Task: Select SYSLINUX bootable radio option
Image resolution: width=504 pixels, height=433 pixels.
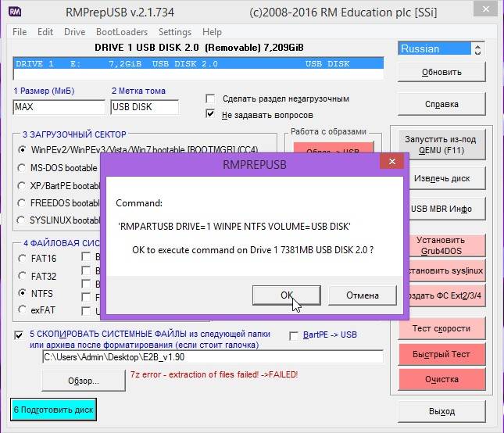Action: [21, 220]
